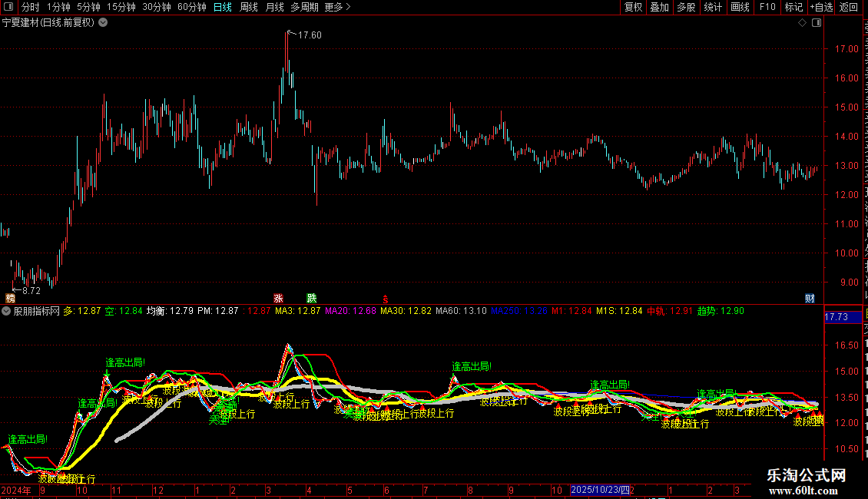The width and height of the screenshot is (868, 499).
Task: Click the 均衡: 12.79 value label
Action: pos(170,311)
